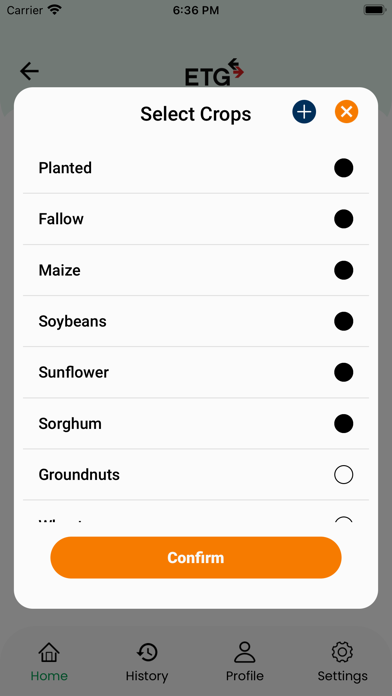Toggle the Soybeans selection circle

(x=344, y=321)
